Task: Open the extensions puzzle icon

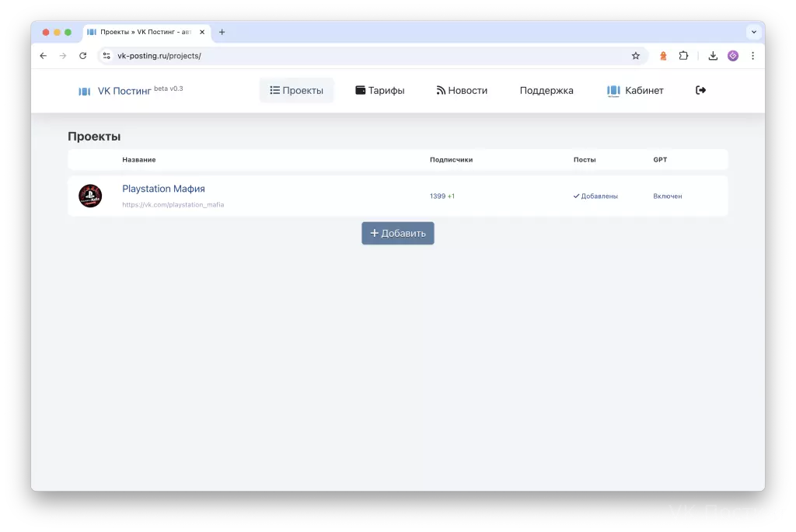Action: point(683,56)
